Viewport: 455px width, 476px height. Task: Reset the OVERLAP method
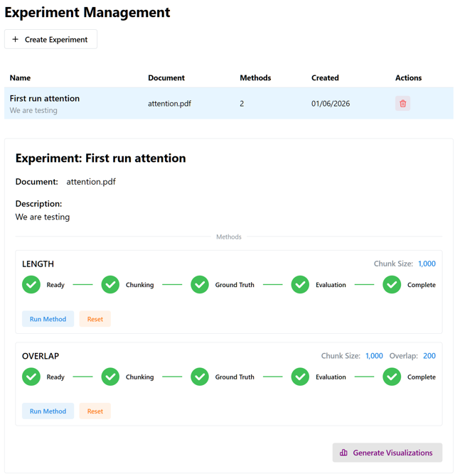[x=95, y=411]
